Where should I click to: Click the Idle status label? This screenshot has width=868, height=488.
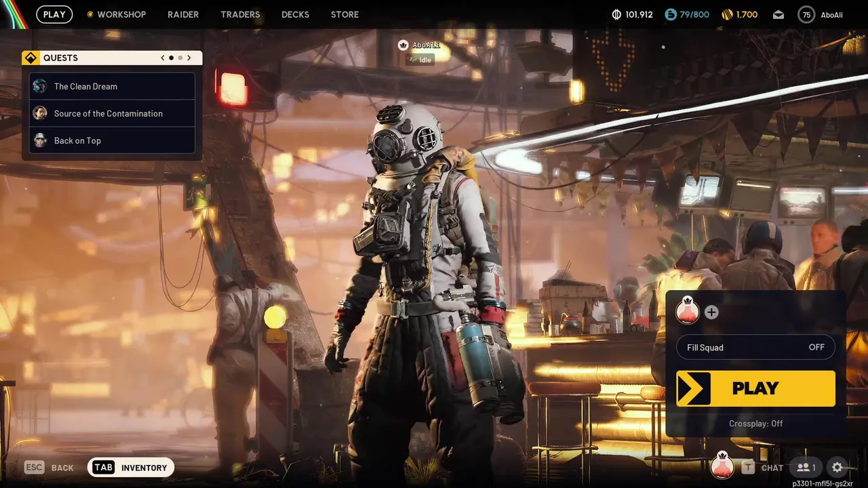[420, 60]
